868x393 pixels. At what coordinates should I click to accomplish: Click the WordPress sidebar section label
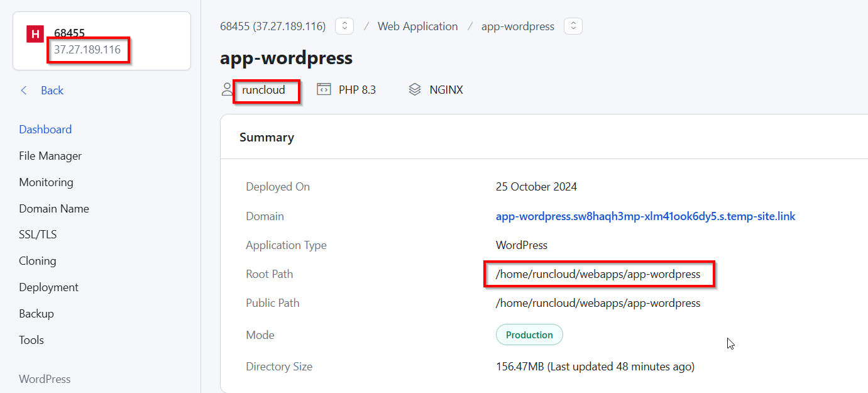point(45,379)
